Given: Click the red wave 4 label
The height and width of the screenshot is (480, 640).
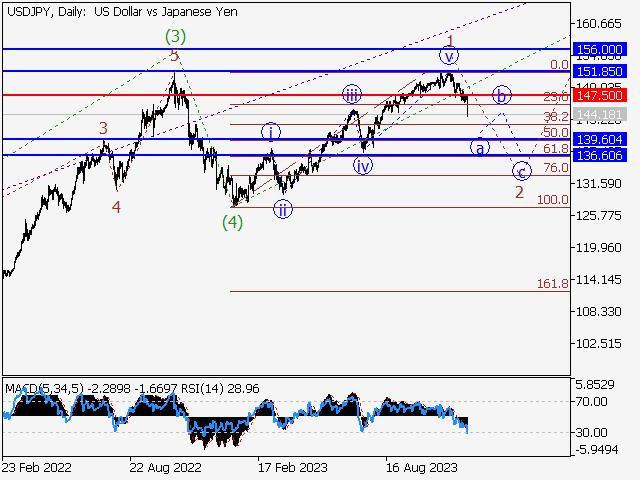Looking at the screenshot, I should click(116, 207).
